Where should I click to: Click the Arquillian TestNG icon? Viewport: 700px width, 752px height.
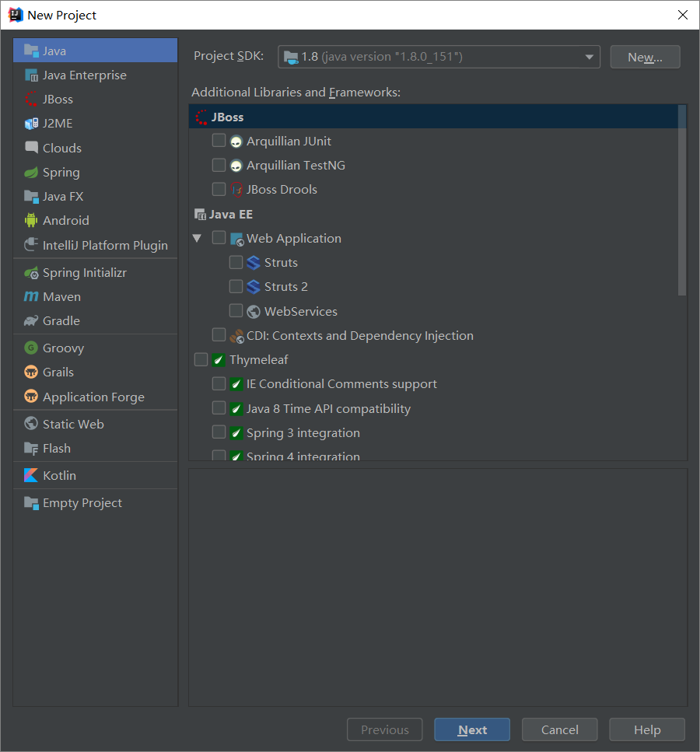tap(236, 166)
